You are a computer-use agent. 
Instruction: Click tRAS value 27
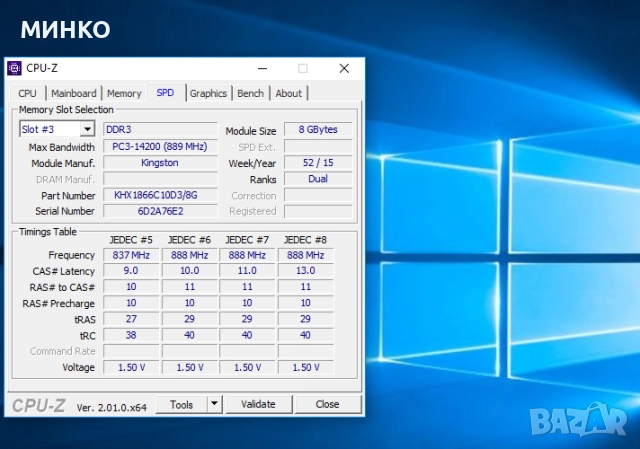(131, 319)
